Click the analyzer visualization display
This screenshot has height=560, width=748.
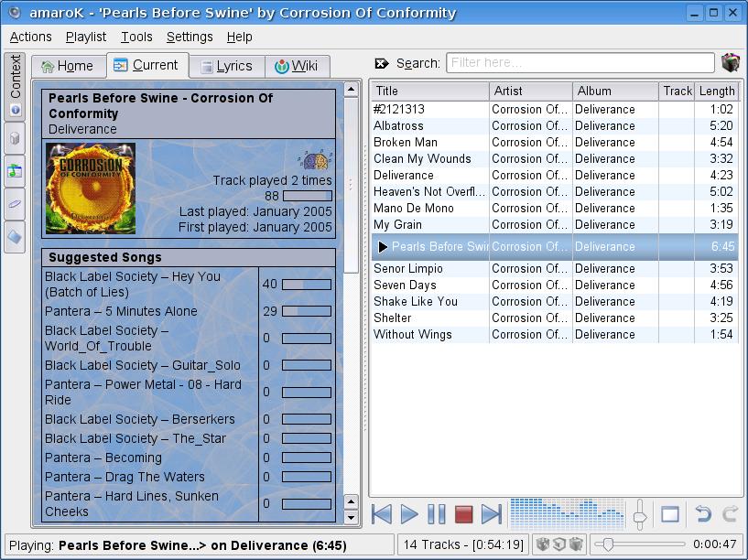(x=568, y=513)
